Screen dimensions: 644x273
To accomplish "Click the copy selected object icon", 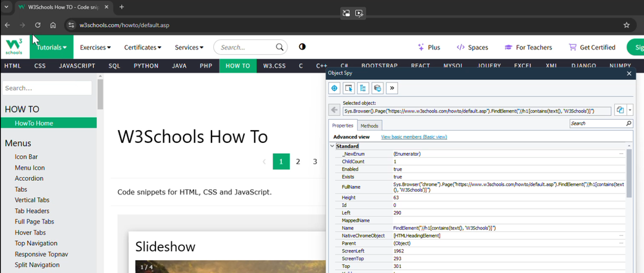I will [x=620, y=110].
